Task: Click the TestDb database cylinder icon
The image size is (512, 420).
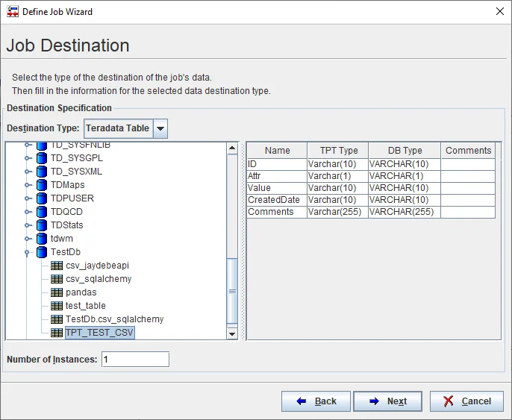Action: point(42,252)
